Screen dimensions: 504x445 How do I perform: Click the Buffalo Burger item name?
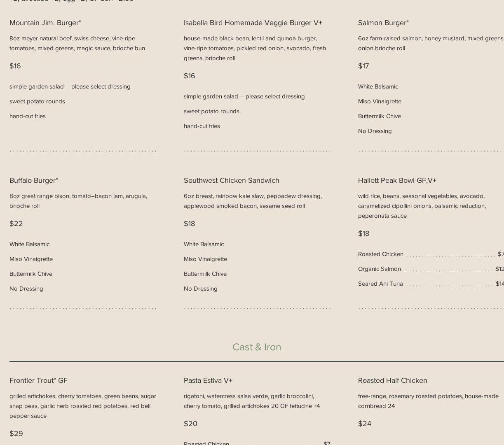point(34,180)
